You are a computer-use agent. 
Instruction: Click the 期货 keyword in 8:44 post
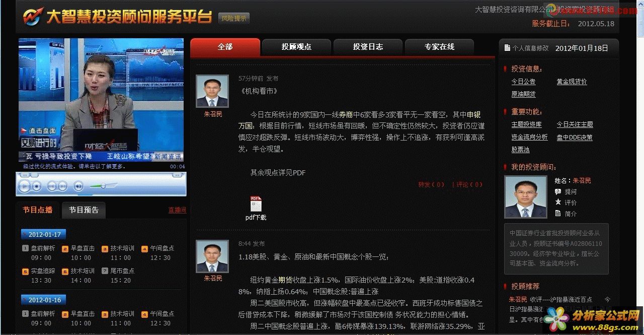tap(285, 280)
